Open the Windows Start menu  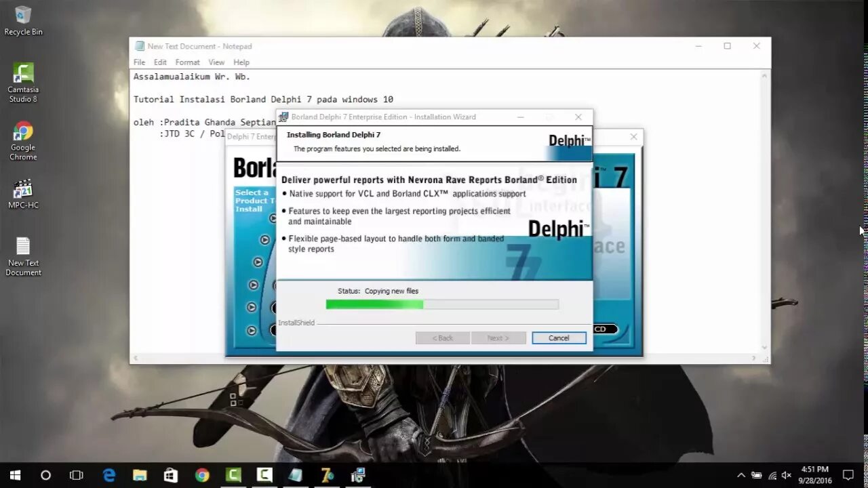coord(15,475)
